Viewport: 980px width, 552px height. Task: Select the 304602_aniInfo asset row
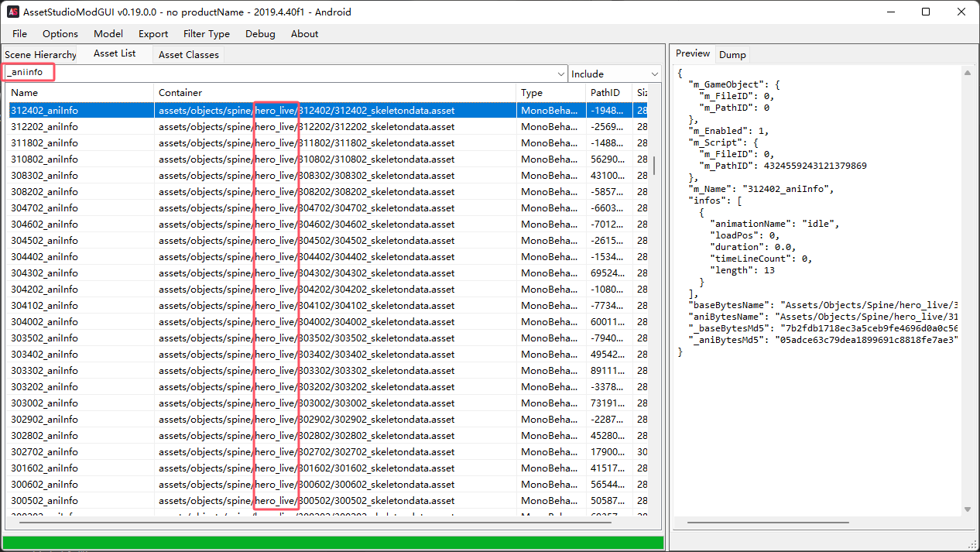[327, 224]
